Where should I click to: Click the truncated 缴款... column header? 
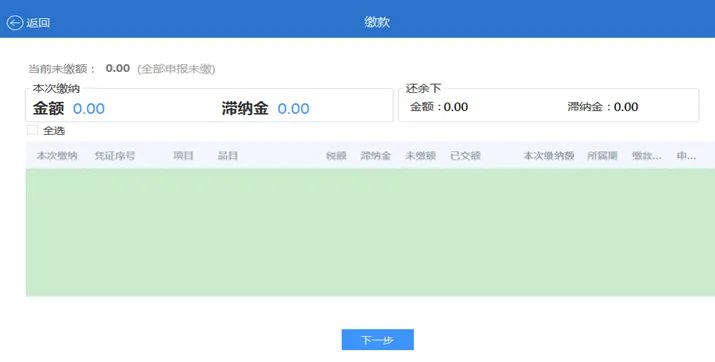[x=647, y=155]
